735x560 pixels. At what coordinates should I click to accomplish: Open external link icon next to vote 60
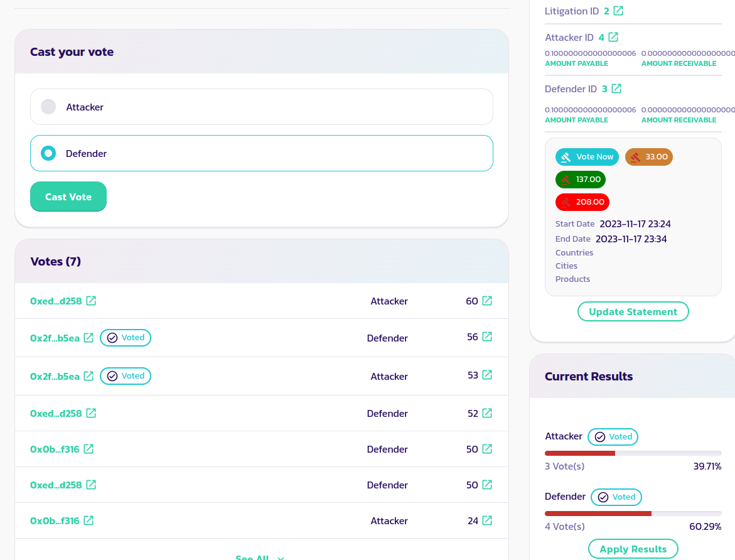(x=487, y=301)
